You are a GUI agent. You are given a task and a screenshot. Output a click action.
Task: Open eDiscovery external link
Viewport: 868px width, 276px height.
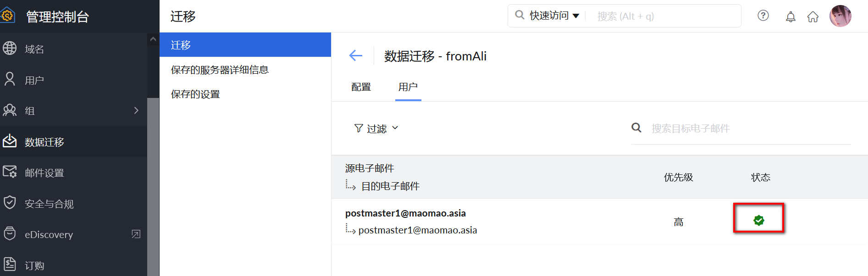coord(136,234)
